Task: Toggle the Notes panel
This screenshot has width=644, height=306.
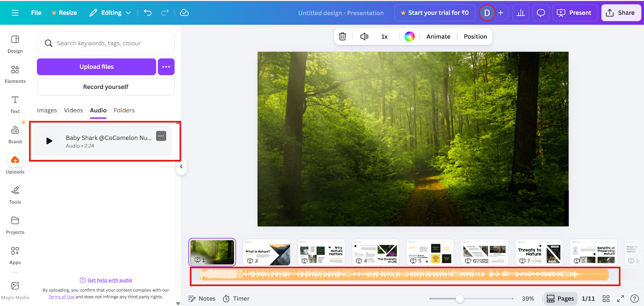Action: coord(202,298)
